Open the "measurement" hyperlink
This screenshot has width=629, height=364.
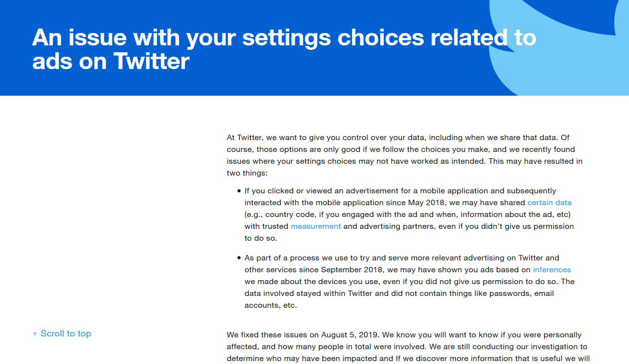[x=315, y=226]
